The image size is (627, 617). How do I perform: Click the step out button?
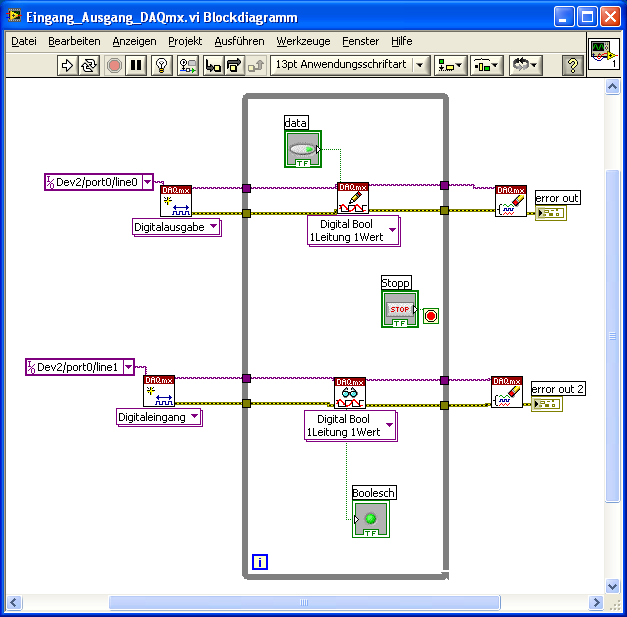(x=256, y=65)
